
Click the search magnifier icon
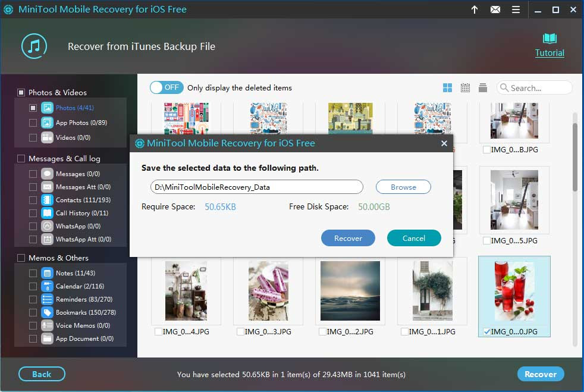tap(504, 87)
